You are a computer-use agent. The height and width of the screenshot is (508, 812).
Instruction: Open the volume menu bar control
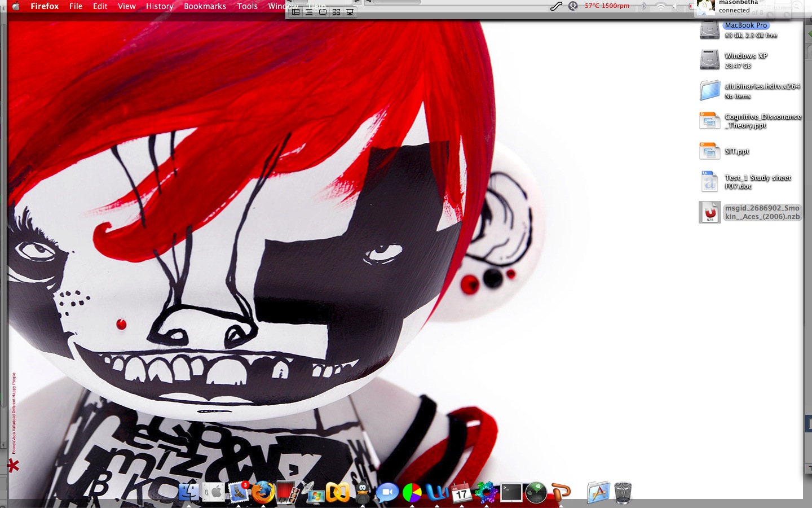click(676, 6)
